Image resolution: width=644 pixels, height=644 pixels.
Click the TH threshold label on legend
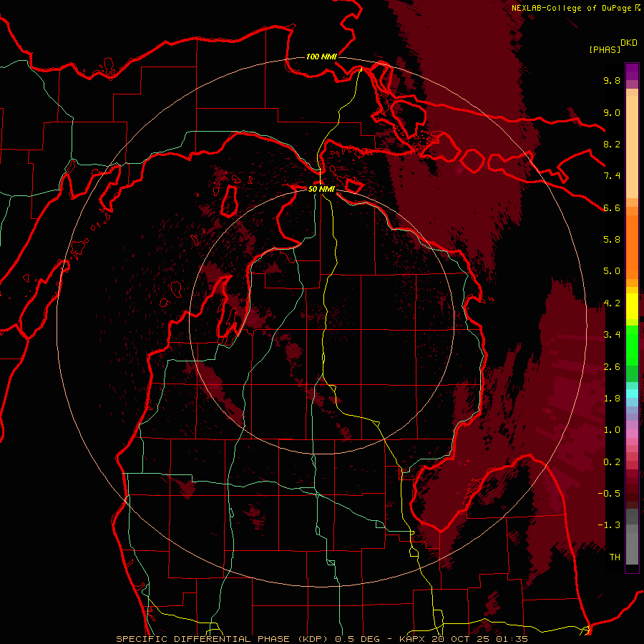point(615,557)
